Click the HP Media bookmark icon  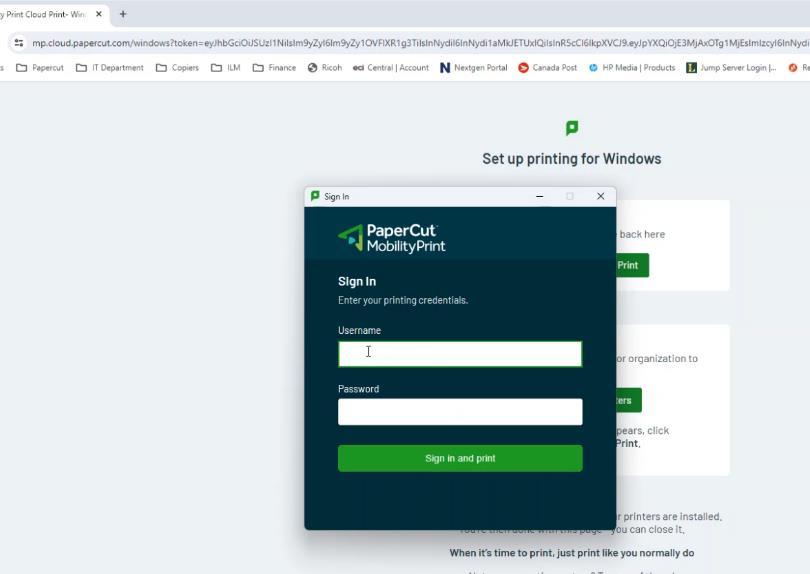point(593,68)
